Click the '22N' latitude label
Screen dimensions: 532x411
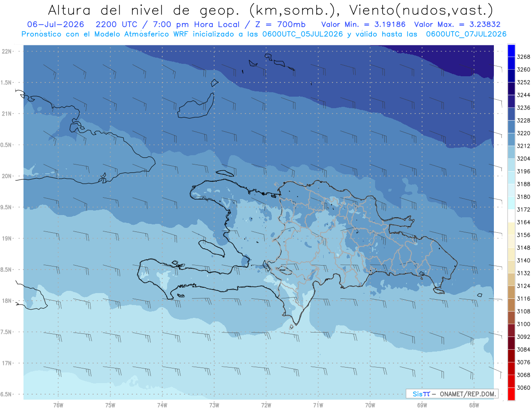(x=7, y=51)
